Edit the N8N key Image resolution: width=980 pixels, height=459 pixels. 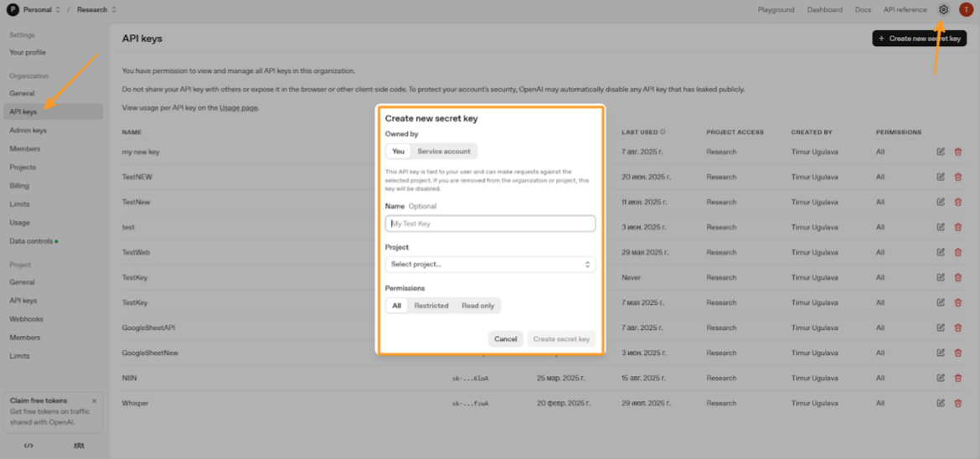pyautogui.click(x=941, y=378)
